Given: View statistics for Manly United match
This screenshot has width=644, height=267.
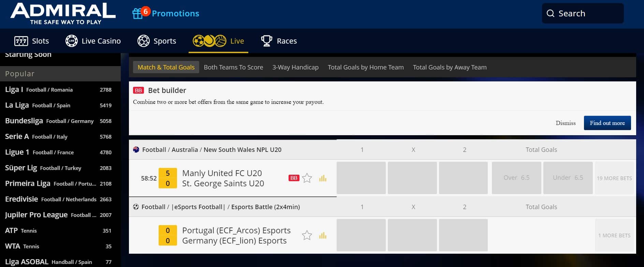Looking at the screenshot, I should point(323,178).
